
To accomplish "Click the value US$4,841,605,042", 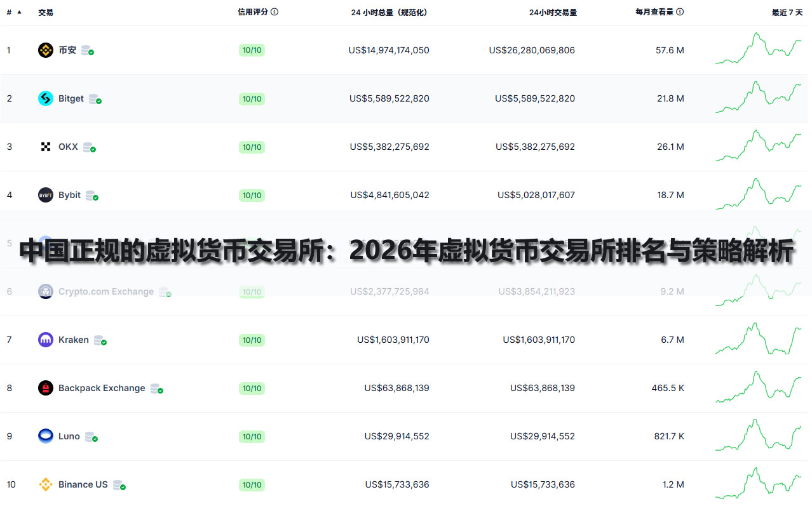I will [x=389, y=195].
